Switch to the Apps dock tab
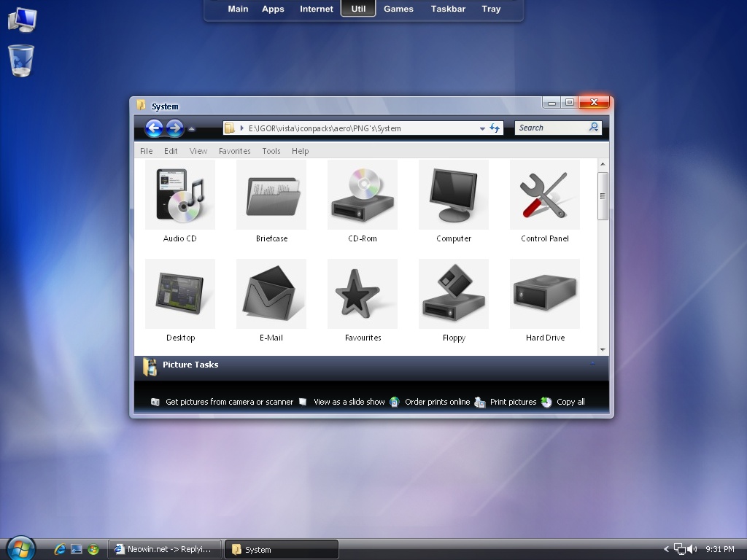This screenshot has height=560, width=747. 273,9
